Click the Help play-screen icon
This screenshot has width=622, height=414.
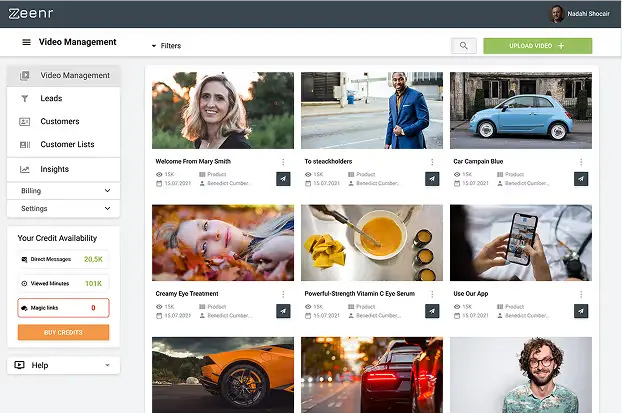click(x=19, y=365)
